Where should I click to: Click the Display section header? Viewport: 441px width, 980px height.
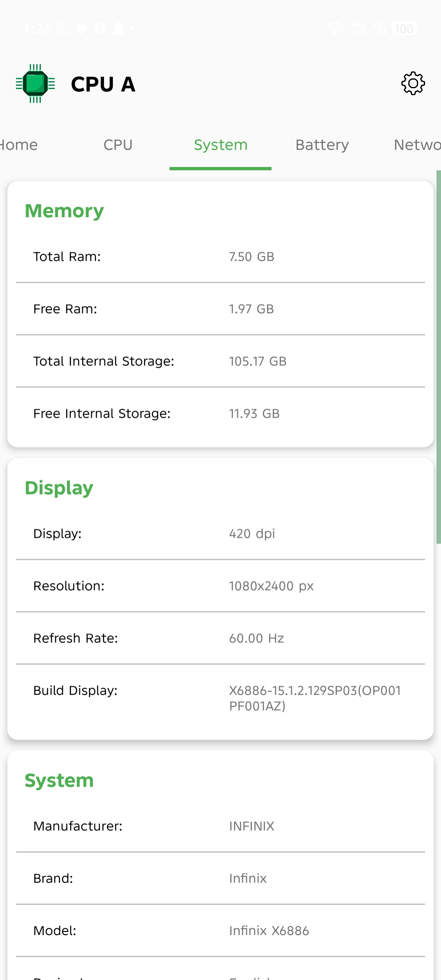pyautogui.click(x=59, y=488)
